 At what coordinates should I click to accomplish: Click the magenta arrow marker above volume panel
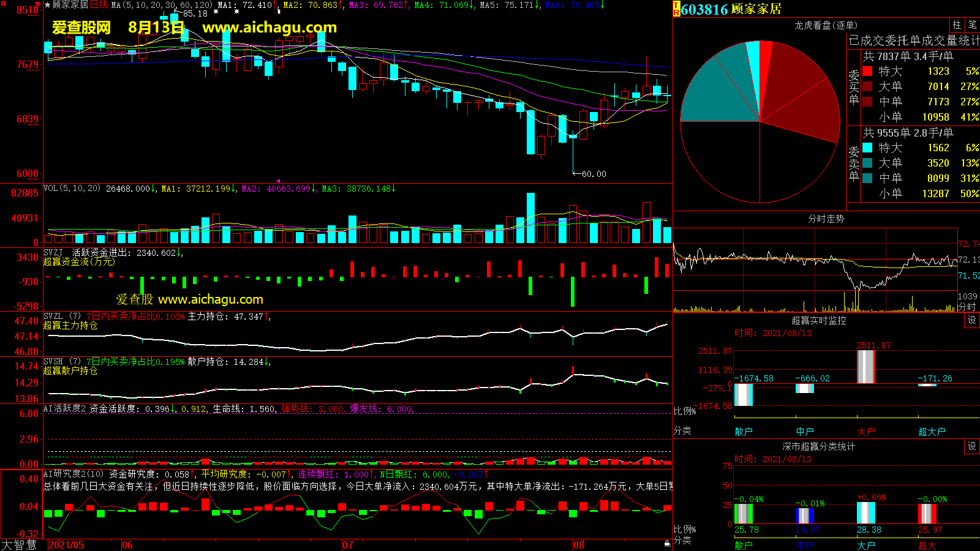coord(278,181)
